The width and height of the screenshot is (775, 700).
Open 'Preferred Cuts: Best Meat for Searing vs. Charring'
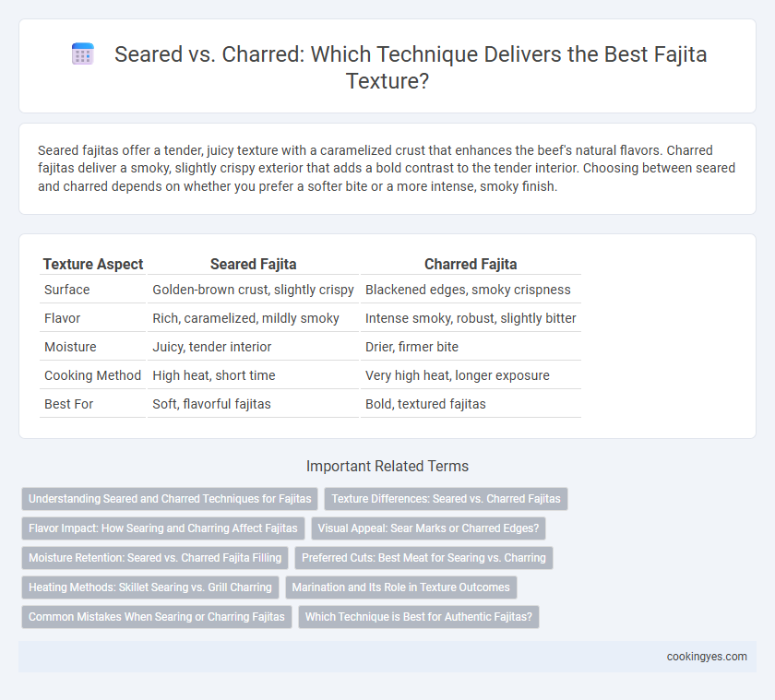[x=423, y=558]
